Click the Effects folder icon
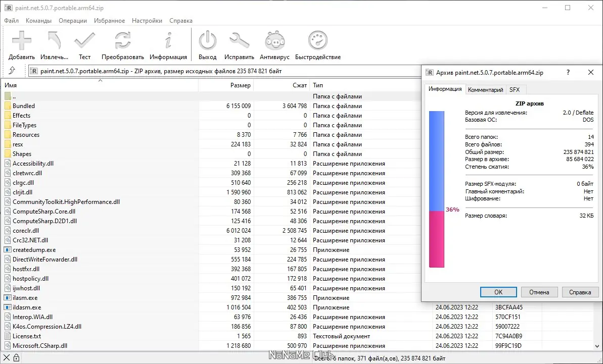 (8, 116)
